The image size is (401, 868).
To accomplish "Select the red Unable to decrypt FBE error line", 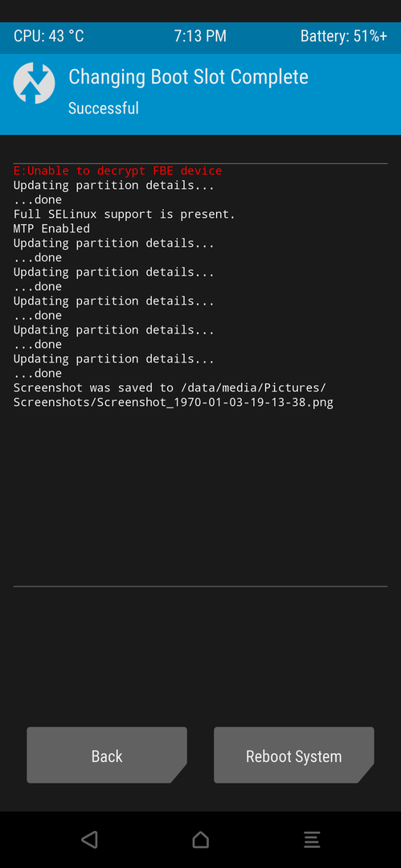I will coord(117,170).
